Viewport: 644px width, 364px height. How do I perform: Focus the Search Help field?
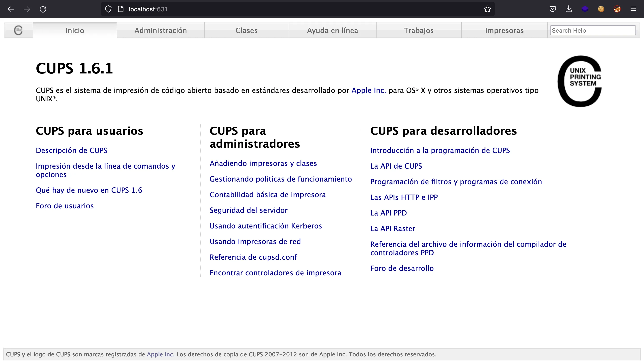tap(593, 31)
